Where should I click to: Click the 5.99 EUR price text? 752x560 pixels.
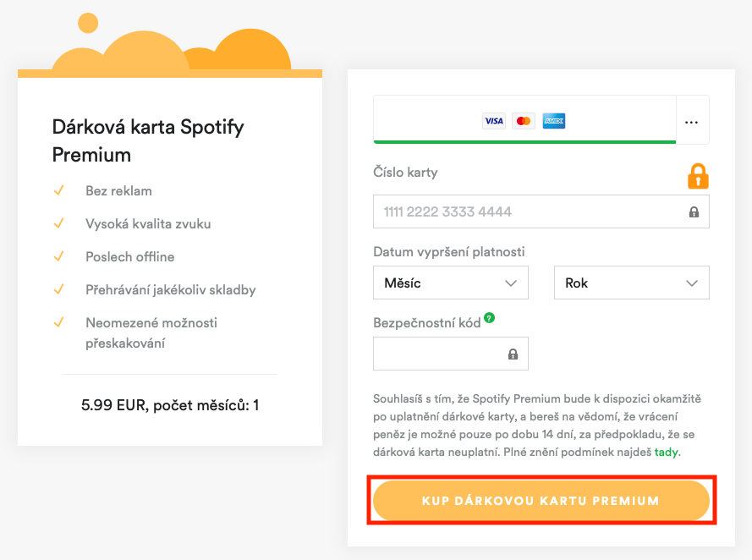pyautogui.click(x=170, y=405)
